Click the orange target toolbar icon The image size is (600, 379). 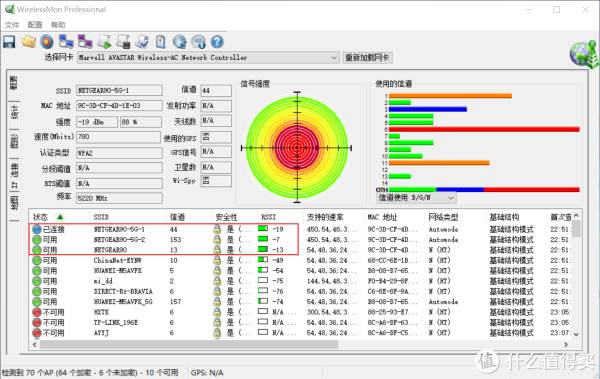click(47, 42)
